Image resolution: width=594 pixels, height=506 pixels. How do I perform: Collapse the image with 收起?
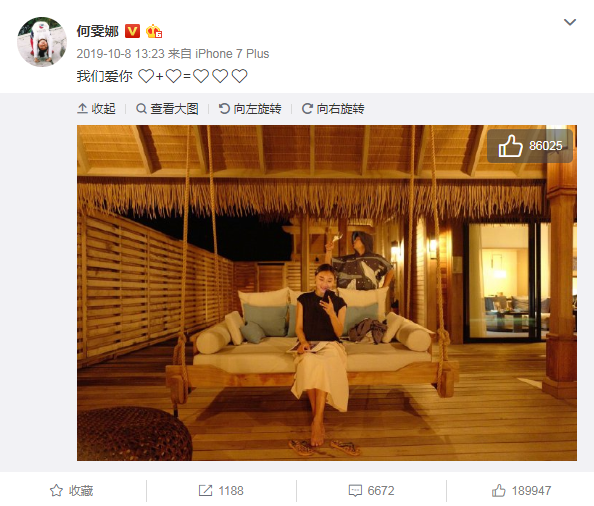(96, 109)
